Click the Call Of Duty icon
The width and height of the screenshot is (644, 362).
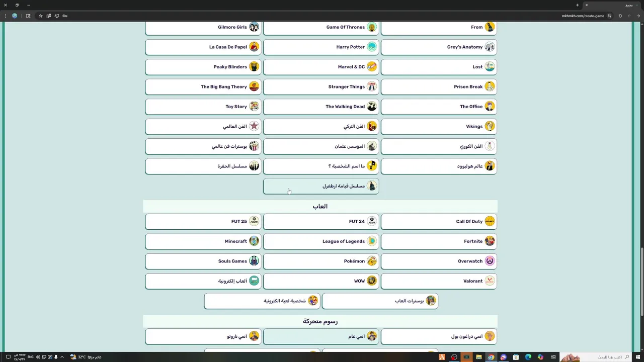pyautogui.click(x=490, y=221)
